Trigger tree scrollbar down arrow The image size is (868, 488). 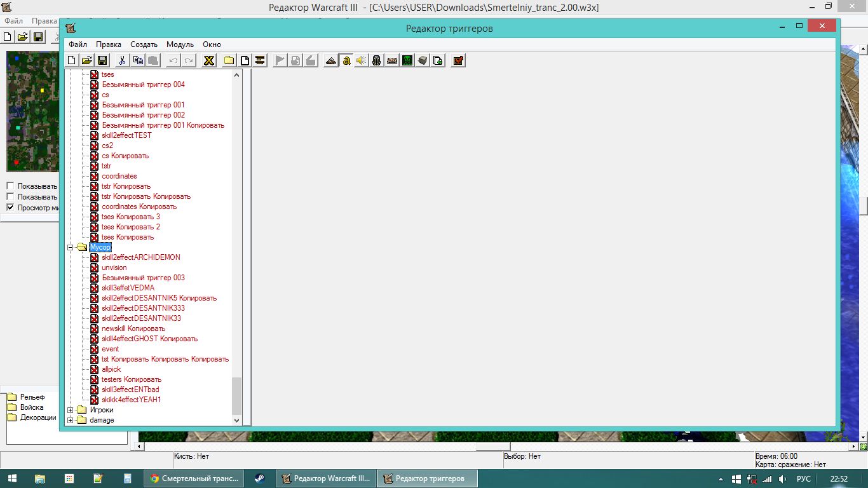pos(237,420)
